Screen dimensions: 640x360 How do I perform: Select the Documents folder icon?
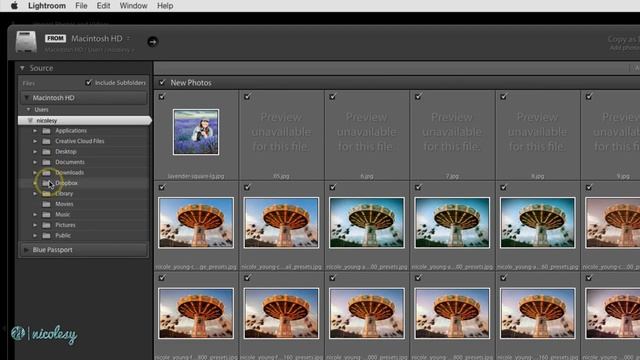[x=47, y=162]
